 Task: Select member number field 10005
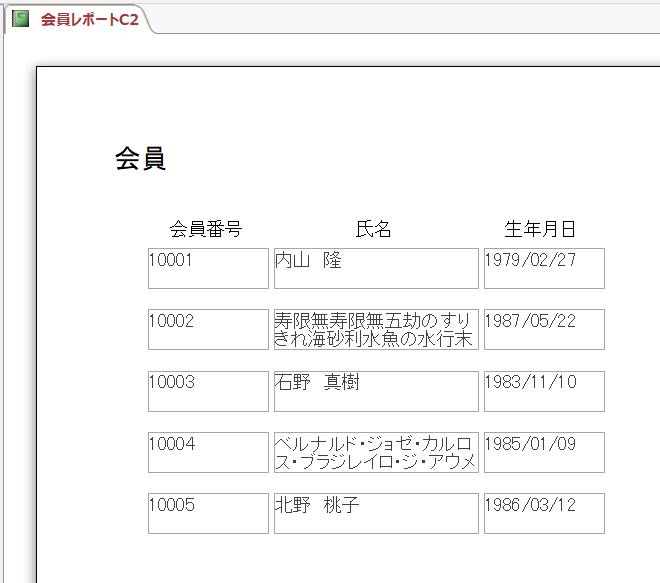pos(208,514)
